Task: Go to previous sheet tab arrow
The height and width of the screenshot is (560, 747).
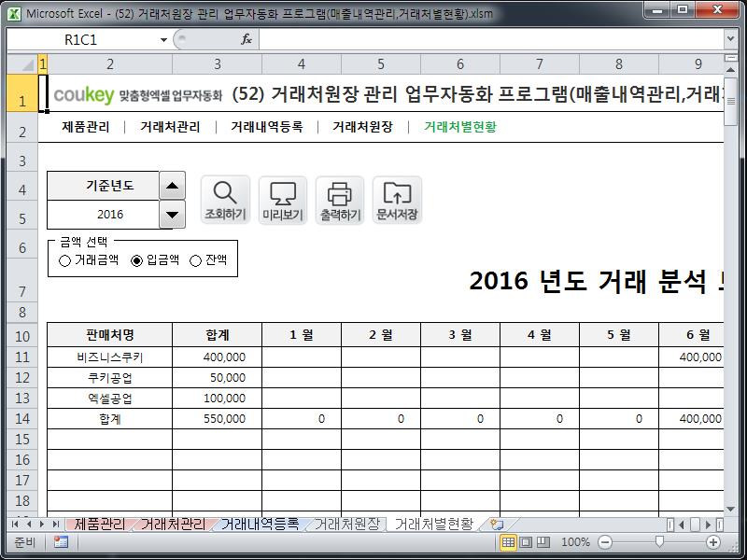Action: 29,525
